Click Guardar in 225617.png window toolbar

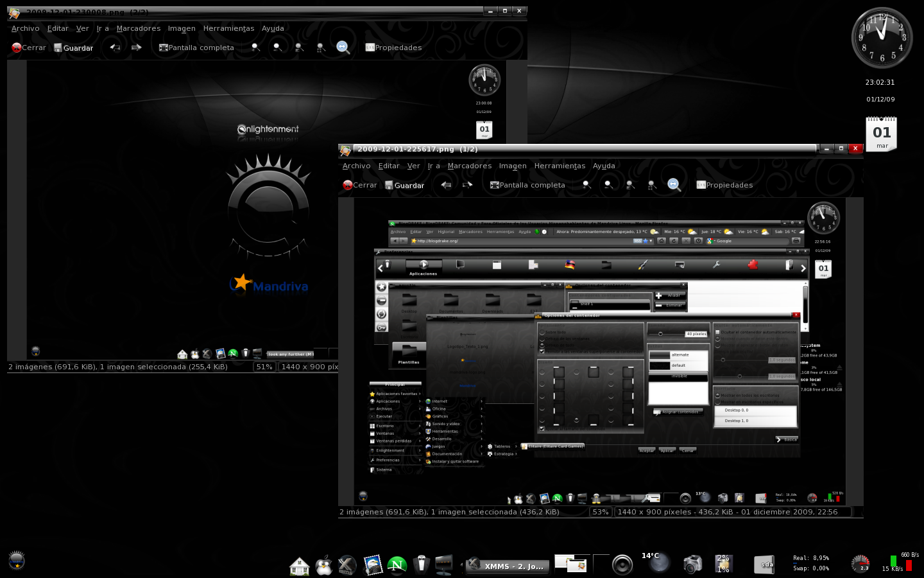click(404, 185)
